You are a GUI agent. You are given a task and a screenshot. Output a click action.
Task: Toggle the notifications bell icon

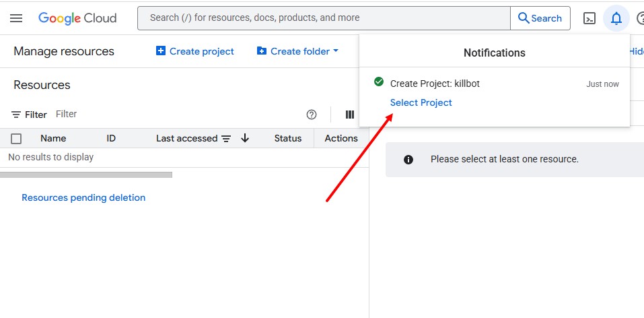tap(616, 18)
